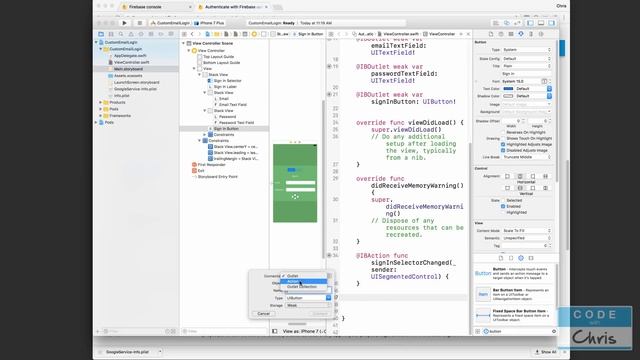Open AppDelegate.swift in project navigator
The width and height of the screenshot is (640, 360).
[130, 56]
